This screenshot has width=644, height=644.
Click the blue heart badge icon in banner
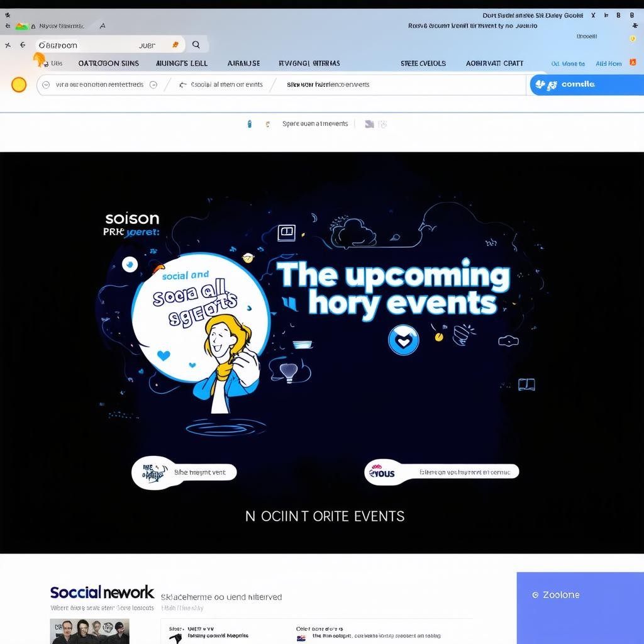(x=403, y=340)
